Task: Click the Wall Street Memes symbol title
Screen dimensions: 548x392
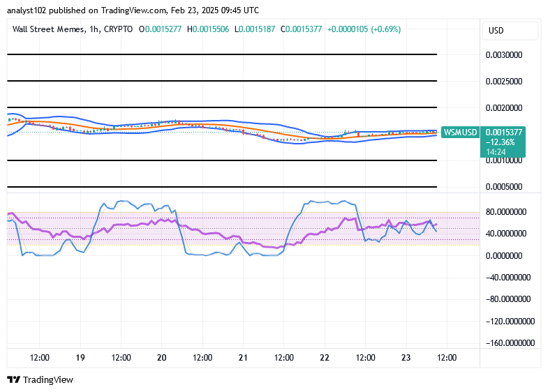Action: point(48,29)
